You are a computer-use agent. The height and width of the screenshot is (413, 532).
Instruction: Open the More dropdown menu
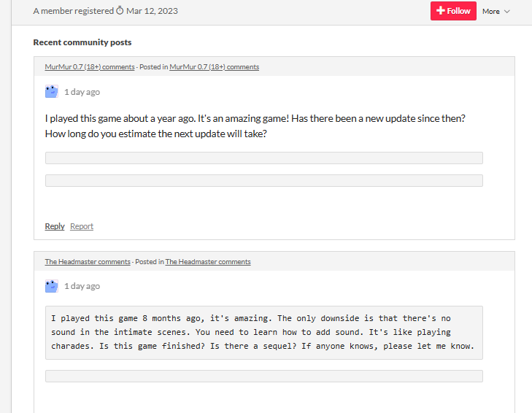coord(496,12)
